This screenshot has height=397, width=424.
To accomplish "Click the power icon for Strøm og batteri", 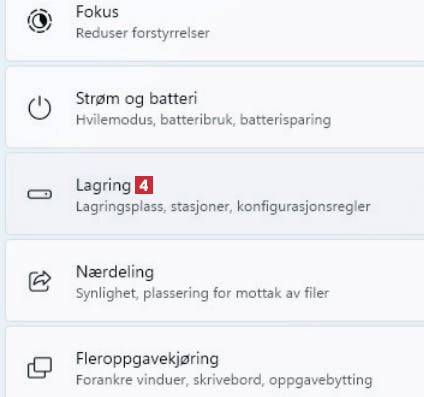I will [39, 108].
